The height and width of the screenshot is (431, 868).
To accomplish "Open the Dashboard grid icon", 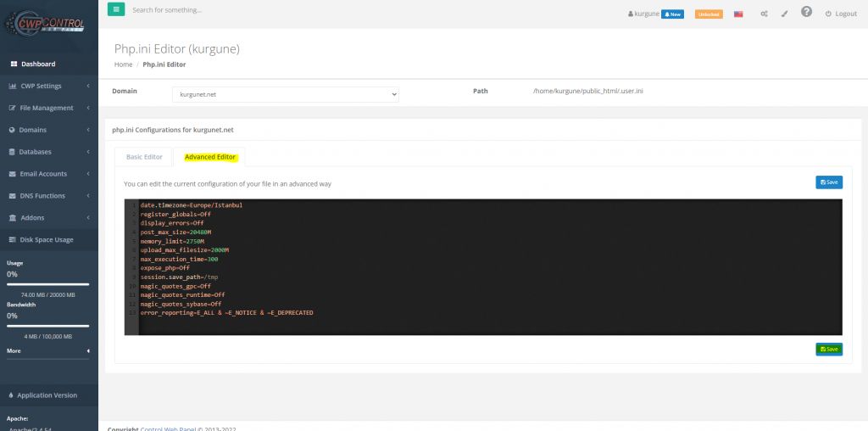I will click(14, 64).
